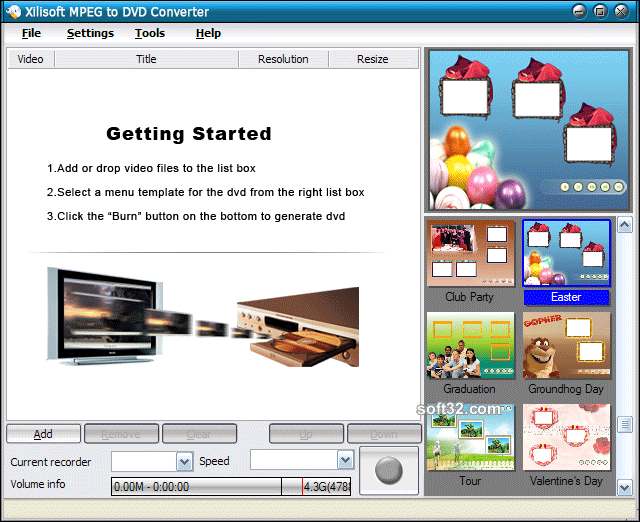
Task: Click the 'Valentine's Day' label text
Action: click(566, 481)
